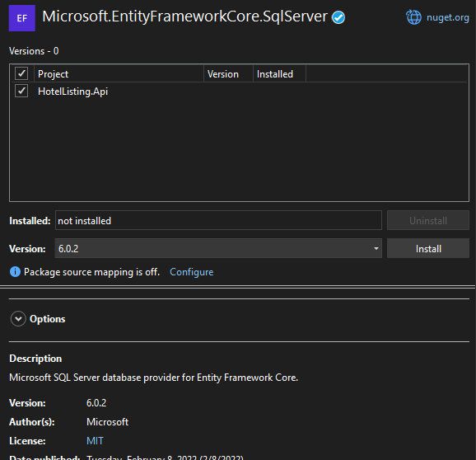Viewport: 476px width, 460px height.
Task: Uncheck the HotelListing.Api project checkbox
Action: point(21,91)
